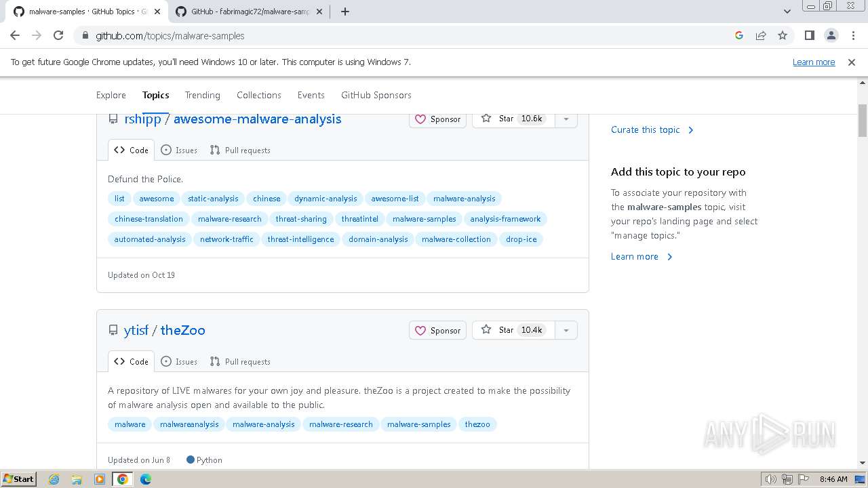Open the Chrome side panel
Image resolution: width=868 pixels, height=488 pixels.
(x=809, y=35)
